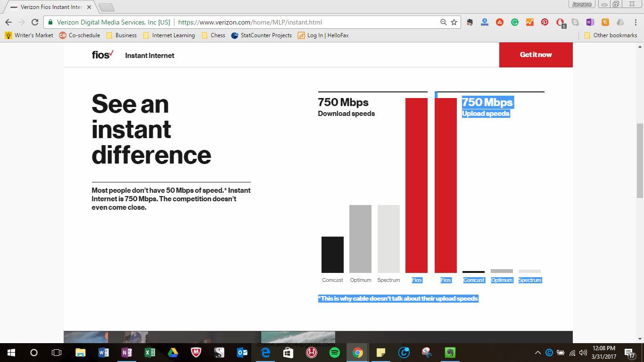644x362 pixels.
Task: Open the Internet Learning bookmarks folder
Action: [169, 35]
